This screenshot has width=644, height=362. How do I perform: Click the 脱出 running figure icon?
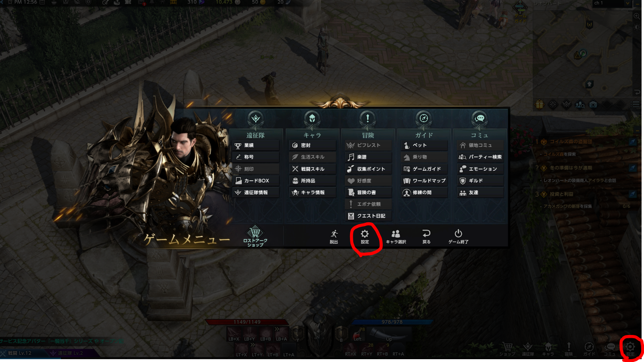click(334, 236)
